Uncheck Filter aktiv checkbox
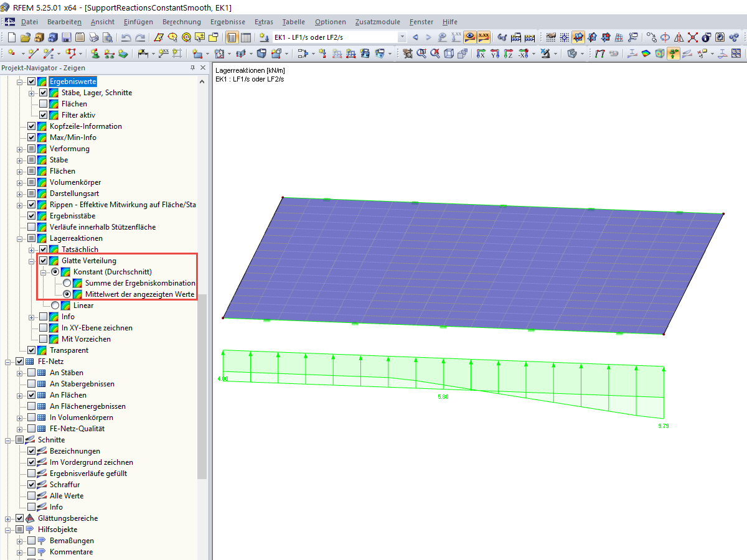This screenshot has width=747, height=560. [x=43, y=115]
